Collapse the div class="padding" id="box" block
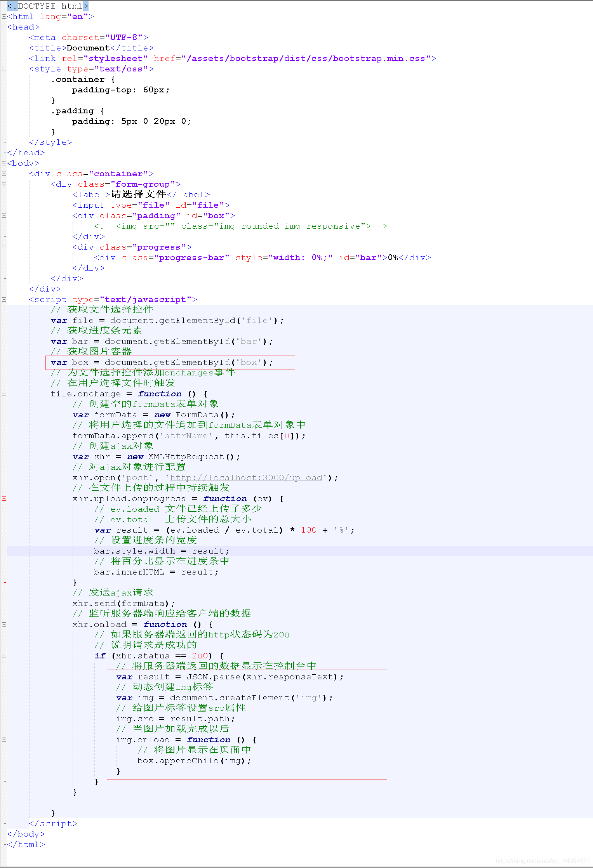This screenshot has height=868, width=593. pyautogui.click(x=4, y=216)
